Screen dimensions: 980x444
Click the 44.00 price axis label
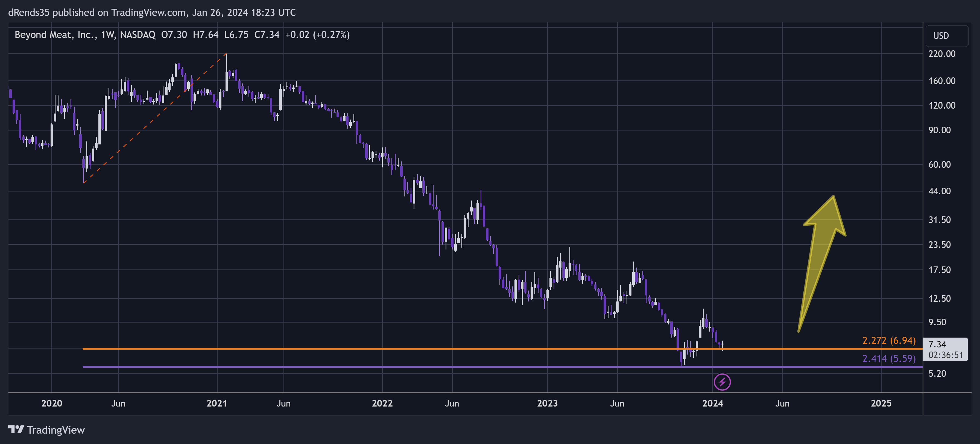click(939, 191)
